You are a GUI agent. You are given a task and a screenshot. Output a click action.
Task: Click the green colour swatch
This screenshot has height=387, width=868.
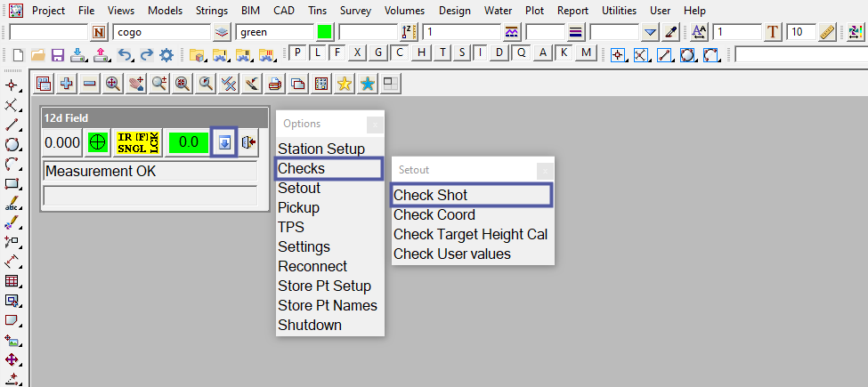point(324,32)
